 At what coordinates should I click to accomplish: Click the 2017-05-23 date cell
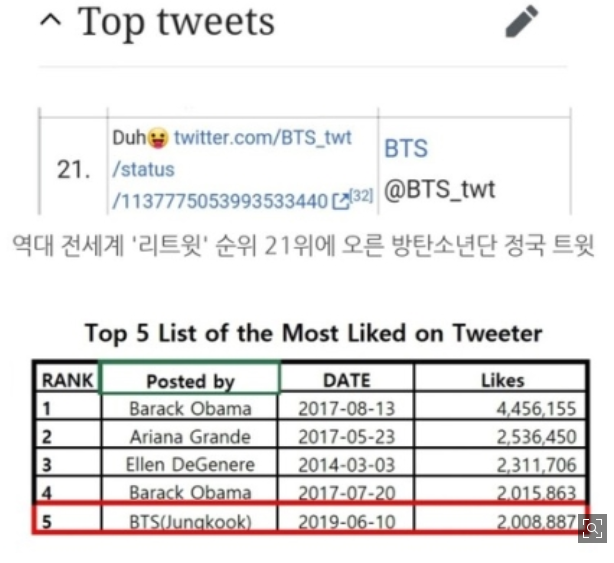[347, 437]
